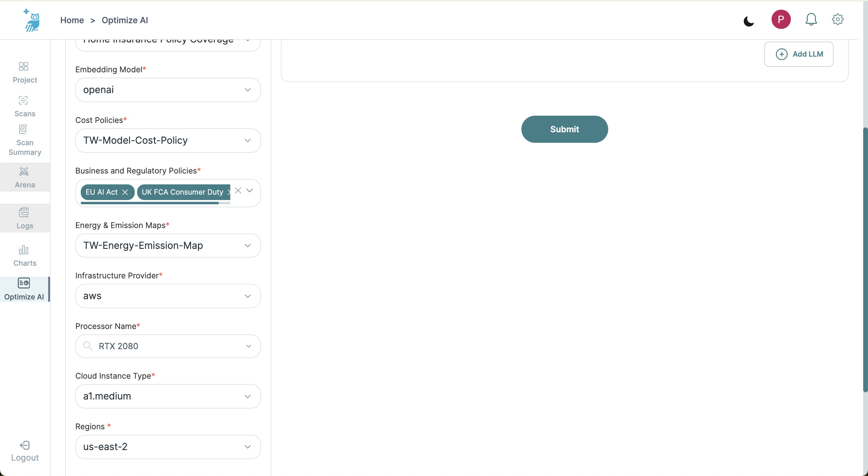Open Cloud Instance Type dropdown a1.medium
This screenshot has width=868, height=476.
coord(168,396)
